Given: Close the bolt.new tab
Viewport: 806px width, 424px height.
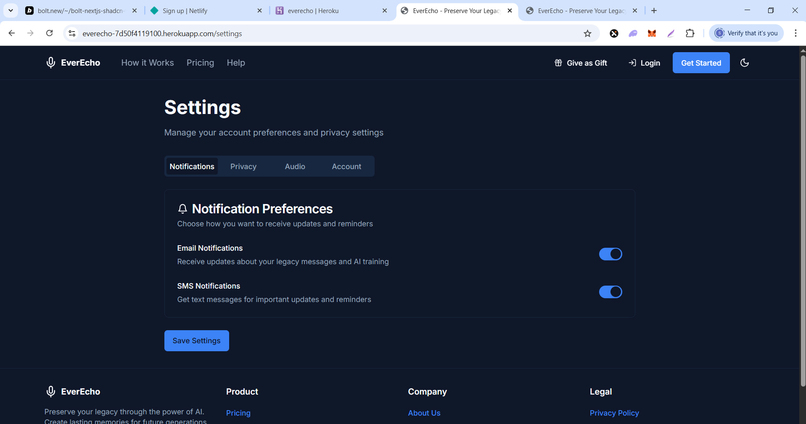Looking at the screenshot, I should click(x=135, y=10).
